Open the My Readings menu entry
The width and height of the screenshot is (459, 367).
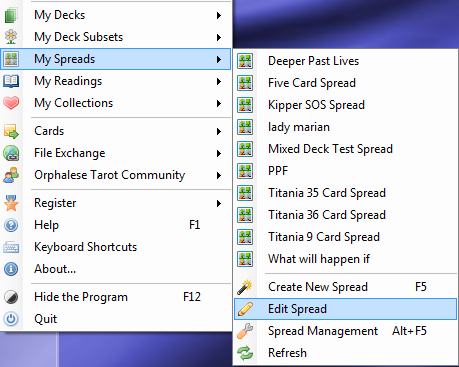click(x=116, y=81)
